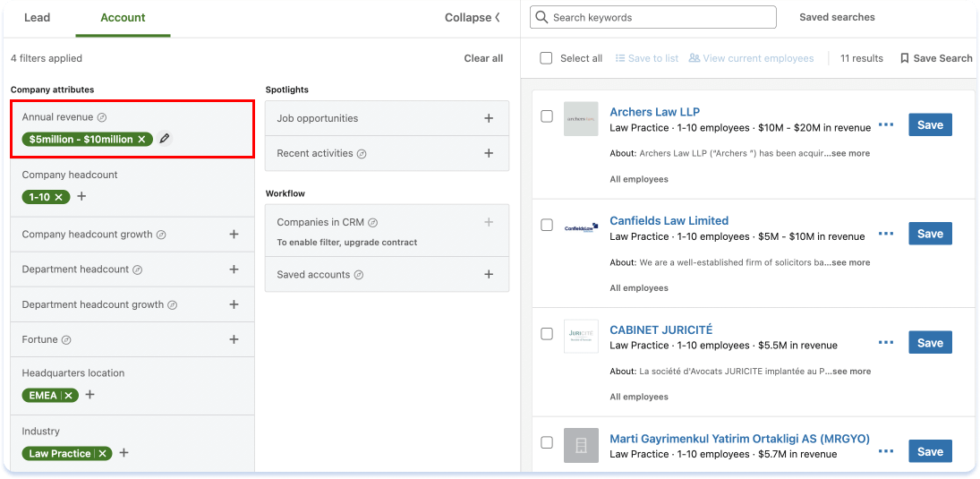This screenshot has width=980, height=479.
Task: Open Marti Gayrimenkul Yatirim Ortakligi account
Action: [x=739, y=439]
